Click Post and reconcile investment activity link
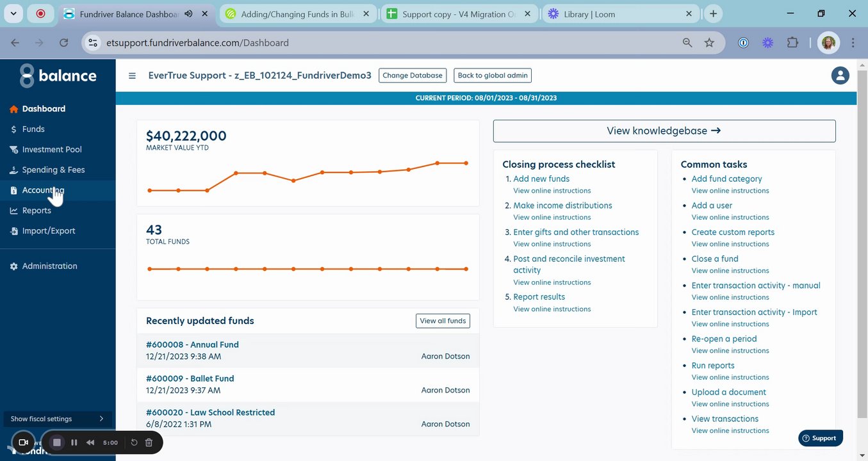This screenshot has width=868, height=461. [569, 264]
